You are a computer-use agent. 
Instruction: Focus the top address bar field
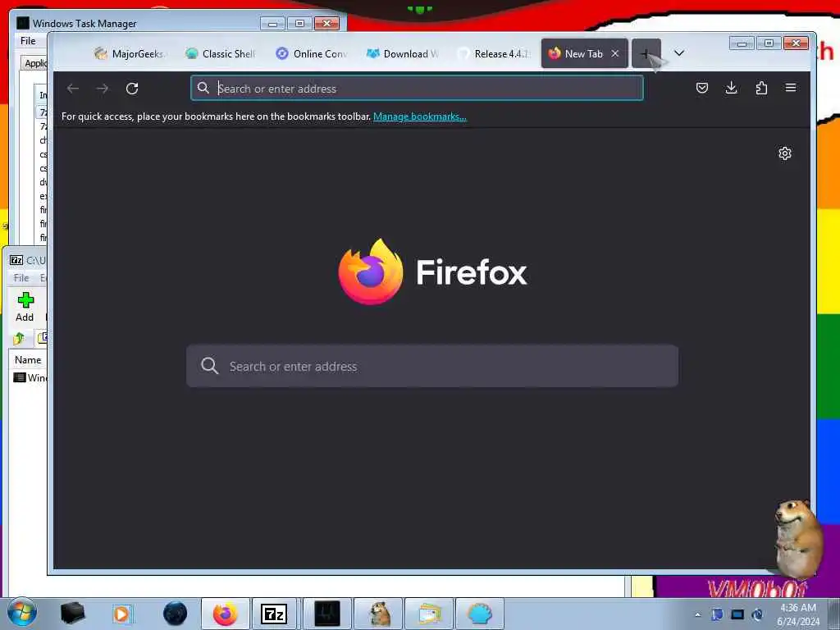pos(417,89)
